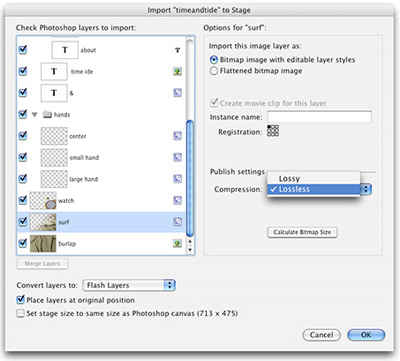Select the about text layer thumbnail
Screen dimensions: 400x361
(x=65, y=50)
